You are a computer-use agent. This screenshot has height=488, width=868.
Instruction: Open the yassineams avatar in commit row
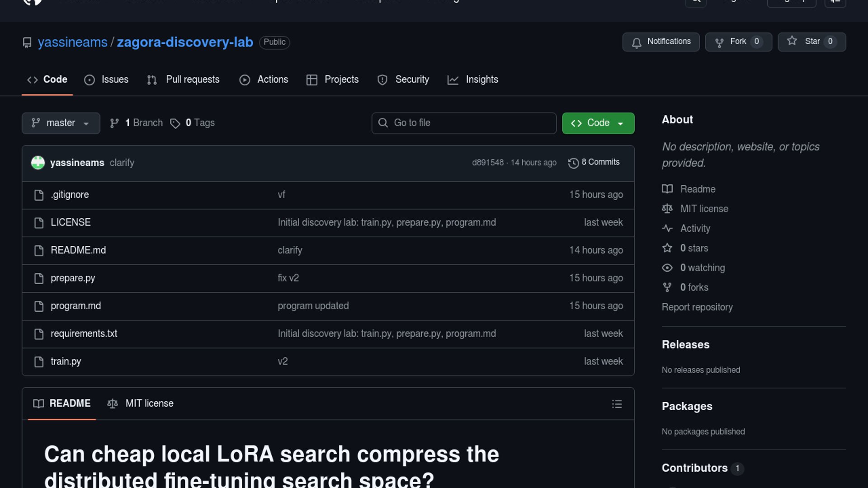pos(38,163)
